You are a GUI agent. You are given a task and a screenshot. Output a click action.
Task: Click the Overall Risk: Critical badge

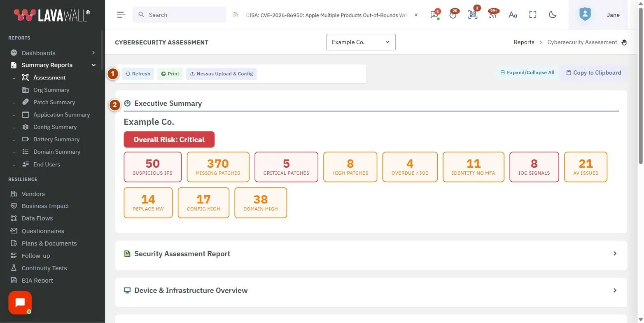[x=169, y=139]
